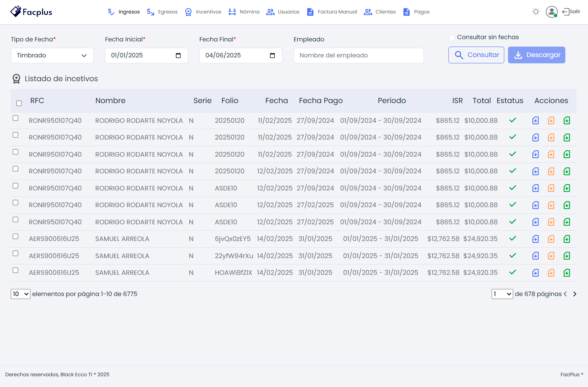588x387 pixels.
Task: Click the Serie column header
Action: point(202,101)
